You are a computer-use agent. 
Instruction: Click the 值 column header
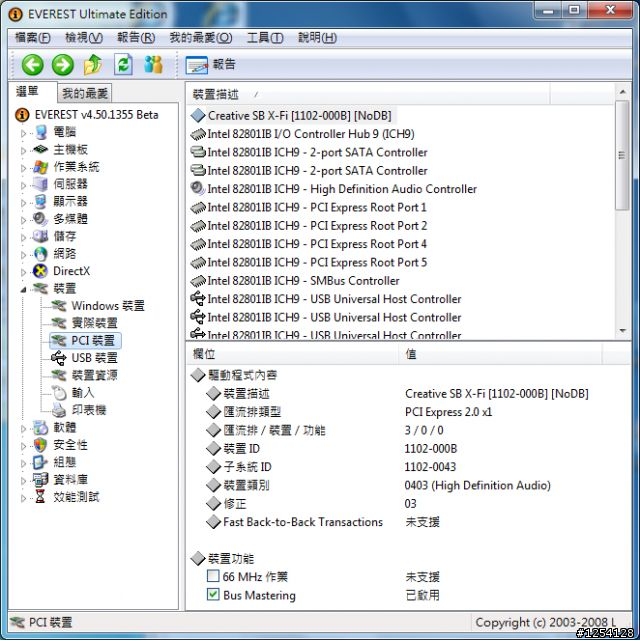(501, 354)
